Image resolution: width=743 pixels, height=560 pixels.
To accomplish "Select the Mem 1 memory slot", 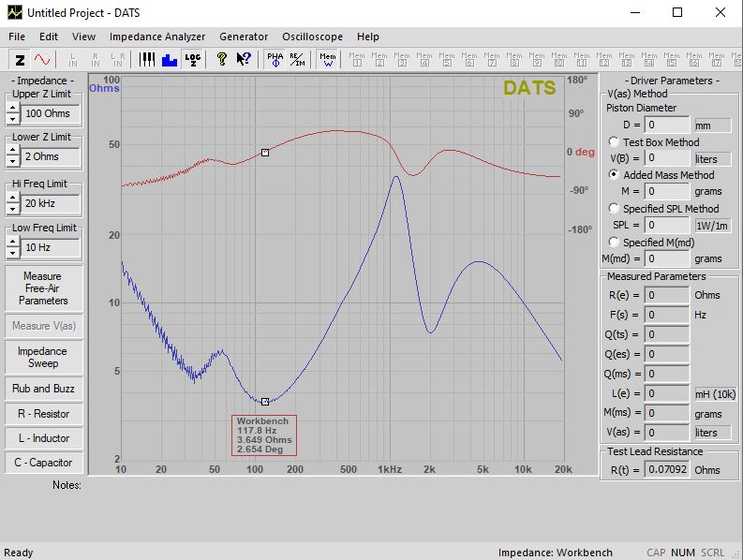I will [x=357, y=60].
